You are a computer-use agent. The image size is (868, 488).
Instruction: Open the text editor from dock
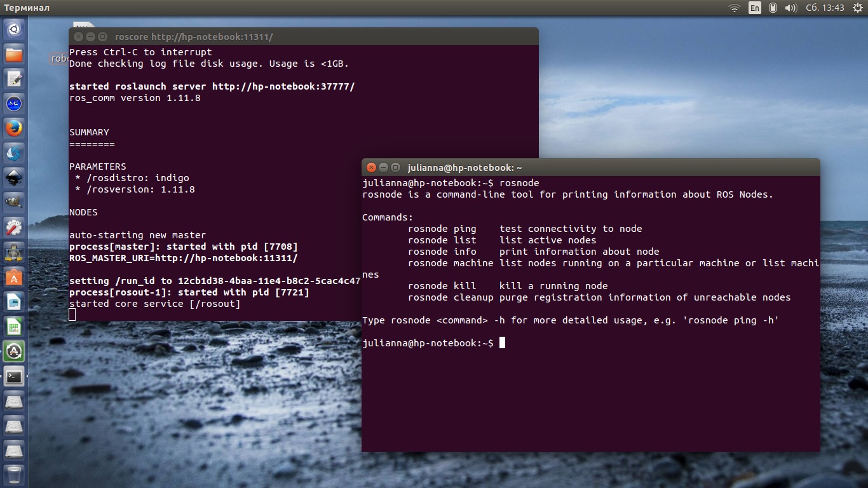tap(14, 79)
